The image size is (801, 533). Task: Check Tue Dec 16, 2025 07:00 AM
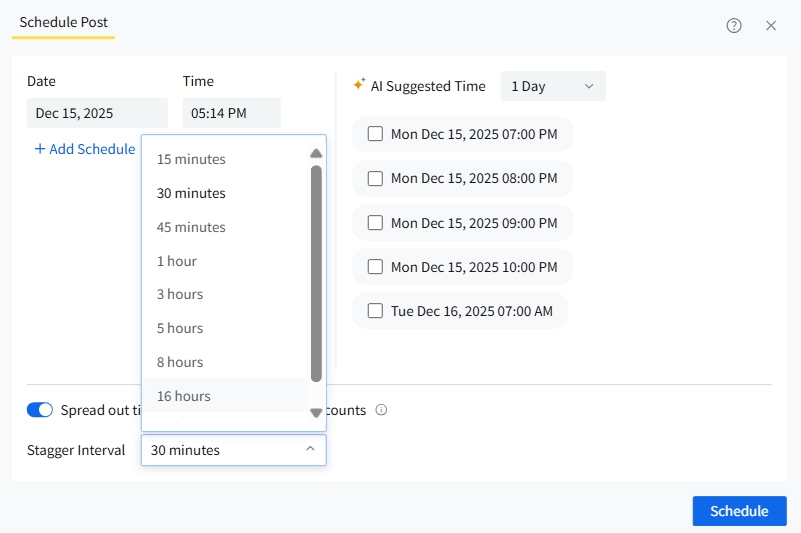coord(375,311)
